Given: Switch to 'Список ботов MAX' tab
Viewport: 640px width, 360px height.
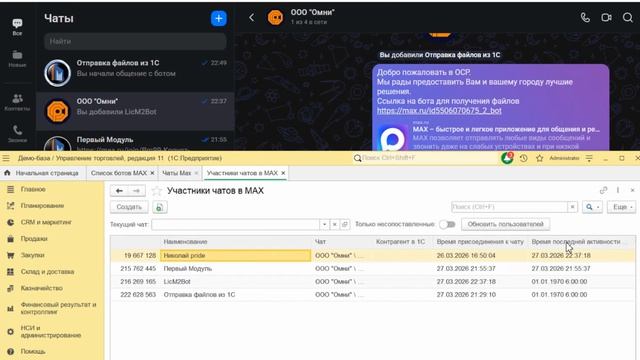Looking at the screenshot, I should [118, 173].
